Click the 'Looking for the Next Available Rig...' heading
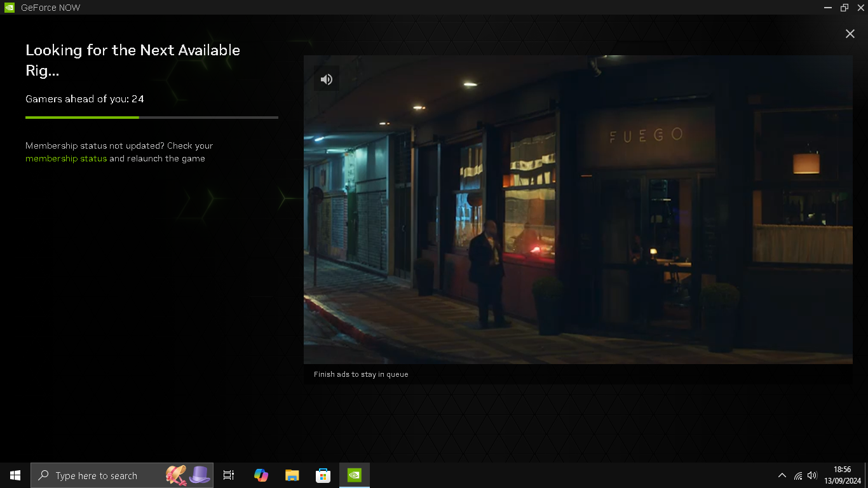The width and height of the screenshot is (868, 488). click(x=133, y=60)
